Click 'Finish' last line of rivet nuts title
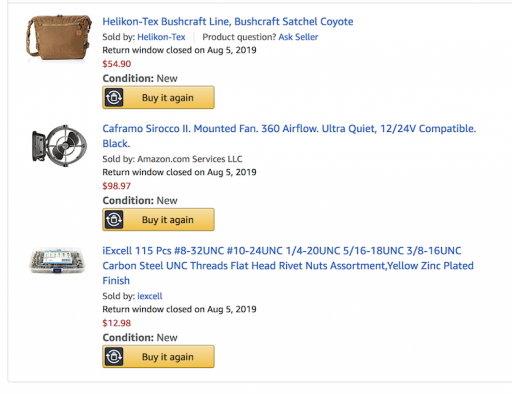Image resolution: width=512 pixels, height=394 pixels. [x=116, y=281]
